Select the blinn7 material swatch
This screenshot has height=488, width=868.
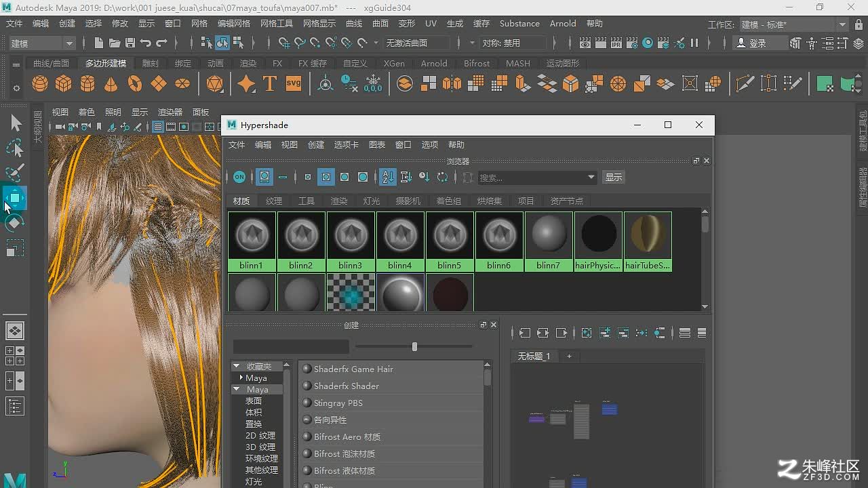(x=548, y=241)
